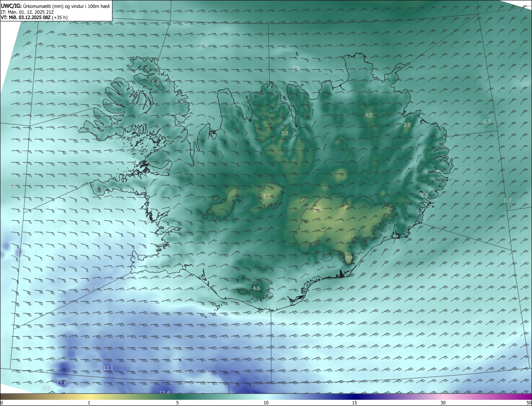Click the 8.3 value on the map
532x406 pixels.
[204, 44]
